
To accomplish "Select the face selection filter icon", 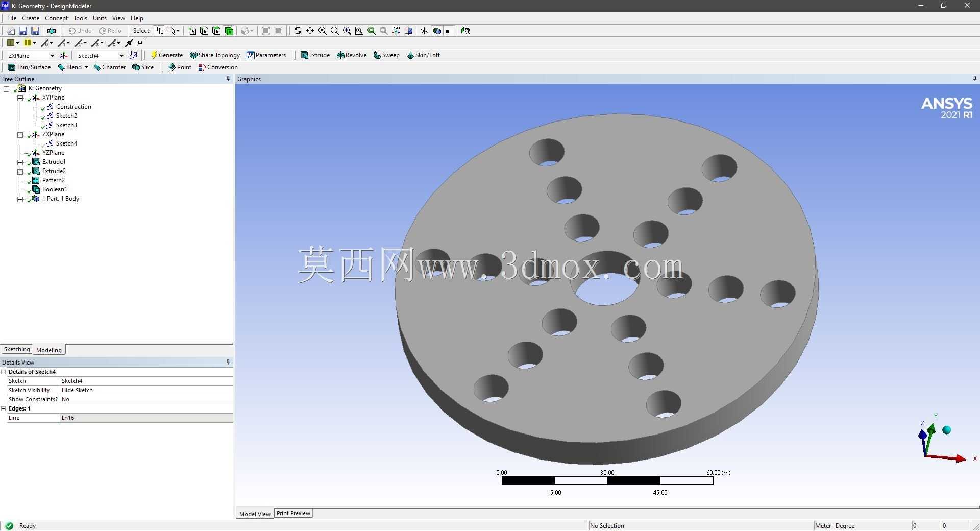I will coord(216,31).
